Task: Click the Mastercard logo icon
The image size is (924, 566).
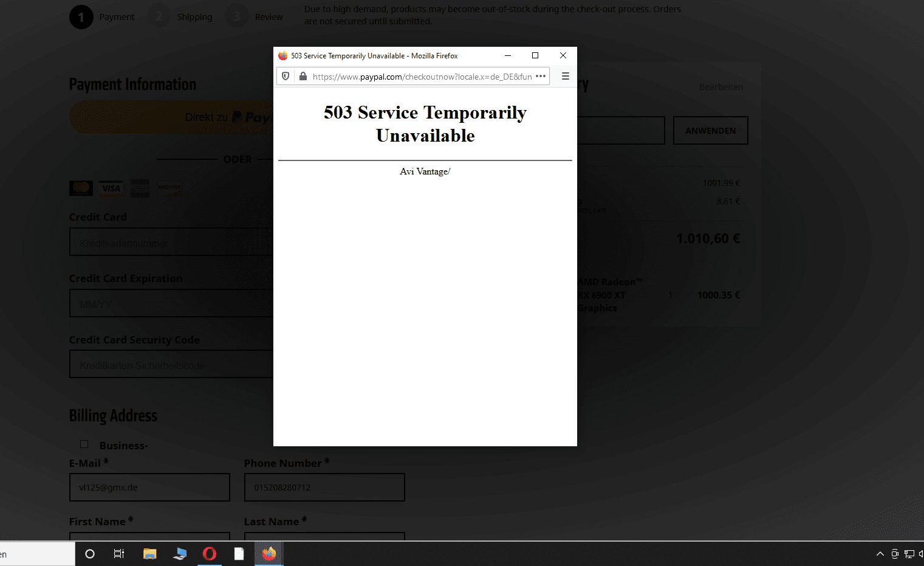Action: click(x=81, y=188)
